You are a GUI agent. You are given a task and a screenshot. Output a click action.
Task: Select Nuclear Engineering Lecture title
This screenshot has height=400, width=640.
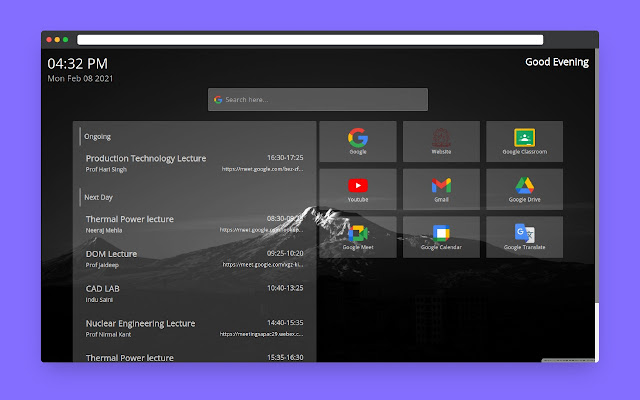140,323
